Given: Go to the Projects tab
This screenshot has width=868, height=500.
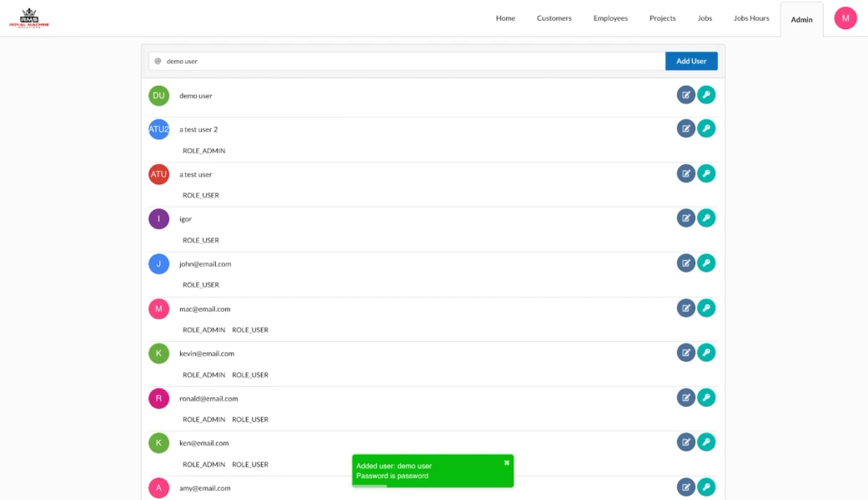Looking at the screenshot, I should (x=662, y=18).
